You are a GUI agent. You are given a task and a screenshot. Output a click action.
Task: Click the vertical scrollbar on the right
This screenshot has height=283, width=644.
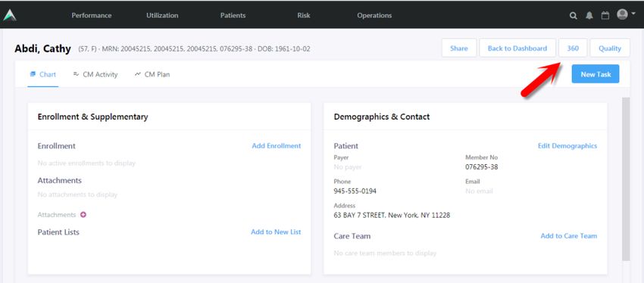[x=626, y=179]
